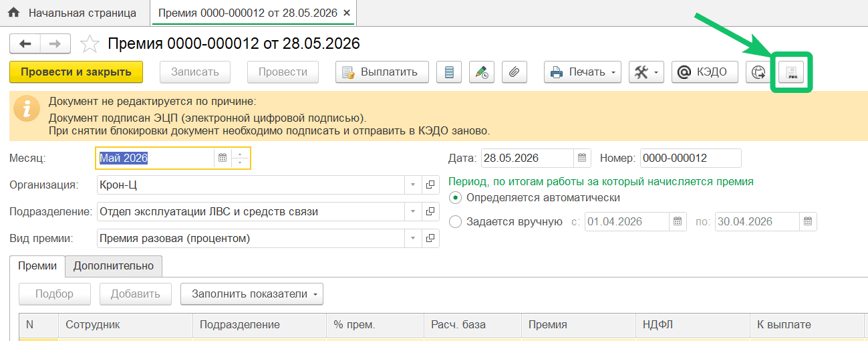Image resolution: width=868 pixels, height=341 pixels.
Task: Click the Месяц up-down stepper
Action: [240, 158]
